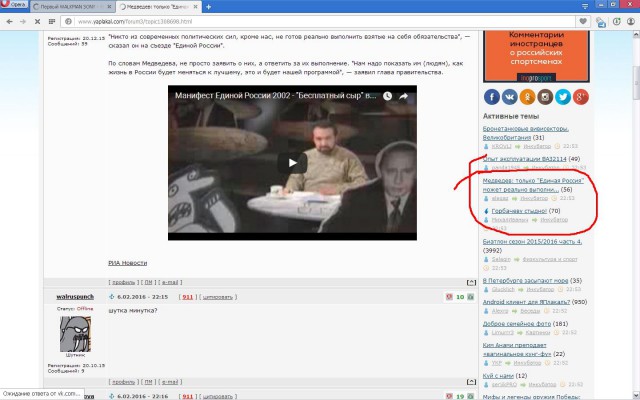Open the video title Манифест Единой России 2002

(276, 96)
